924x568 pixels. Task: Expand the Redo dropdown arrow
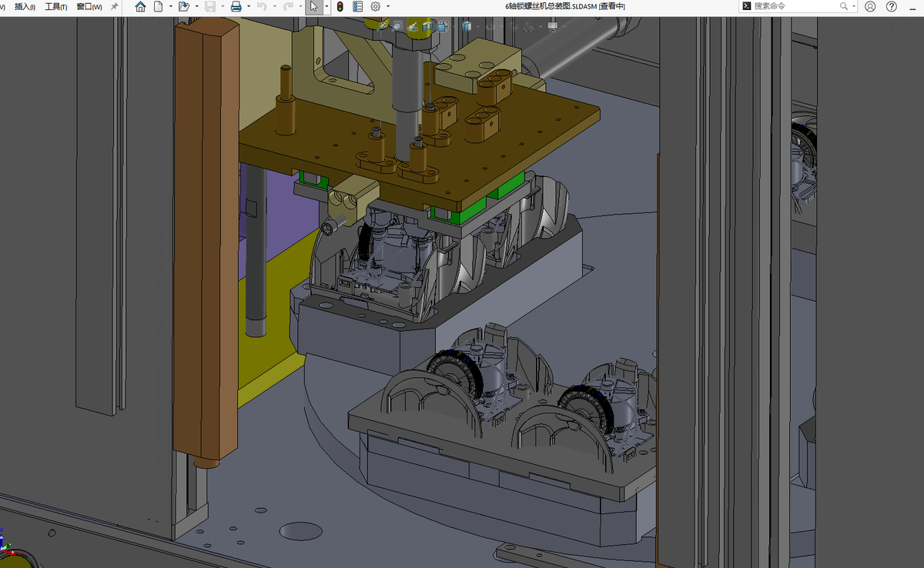300,6
